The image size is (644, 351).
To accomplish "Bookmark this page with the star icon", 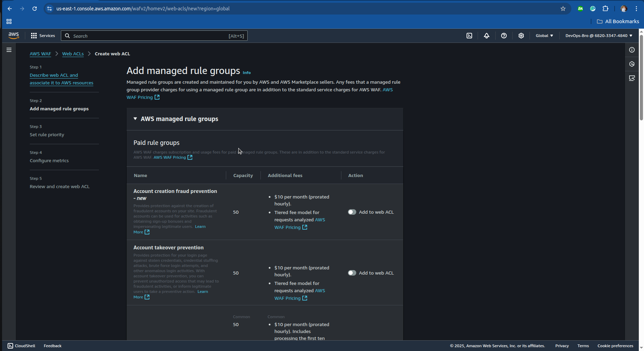I will (563, 9).
